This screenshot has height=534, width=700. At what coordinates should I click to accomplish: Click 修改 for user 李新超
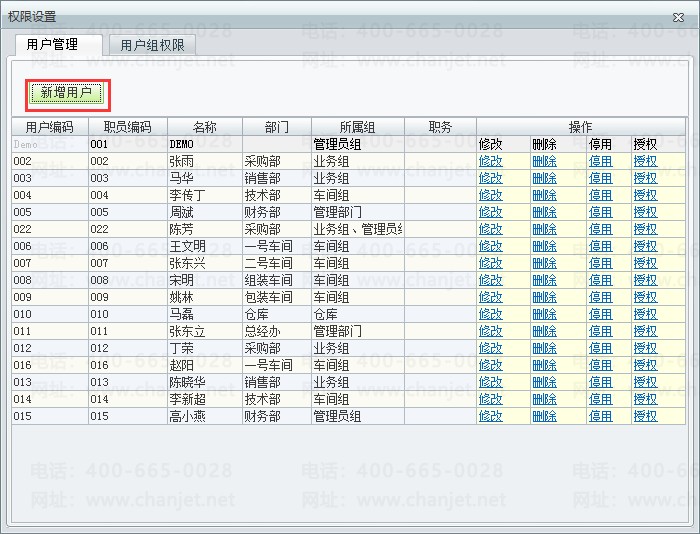coord(490,399)
